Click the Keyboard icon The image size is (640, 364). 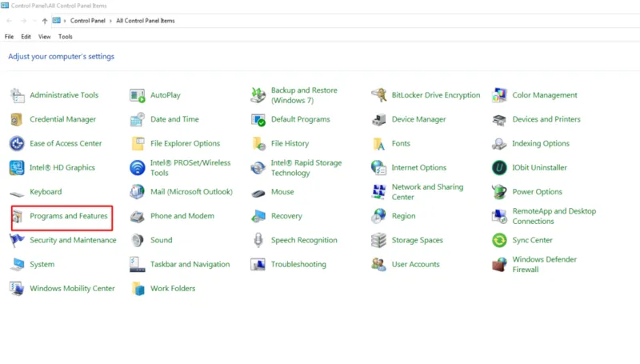[17, 194]
